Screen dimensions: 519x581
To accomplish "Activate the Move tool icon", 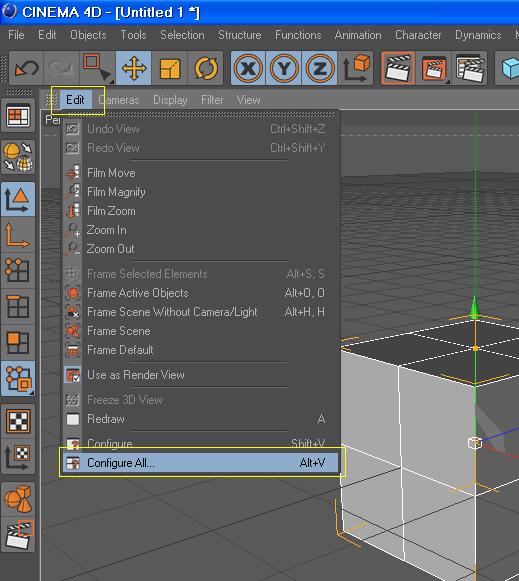I will [133, 68].
